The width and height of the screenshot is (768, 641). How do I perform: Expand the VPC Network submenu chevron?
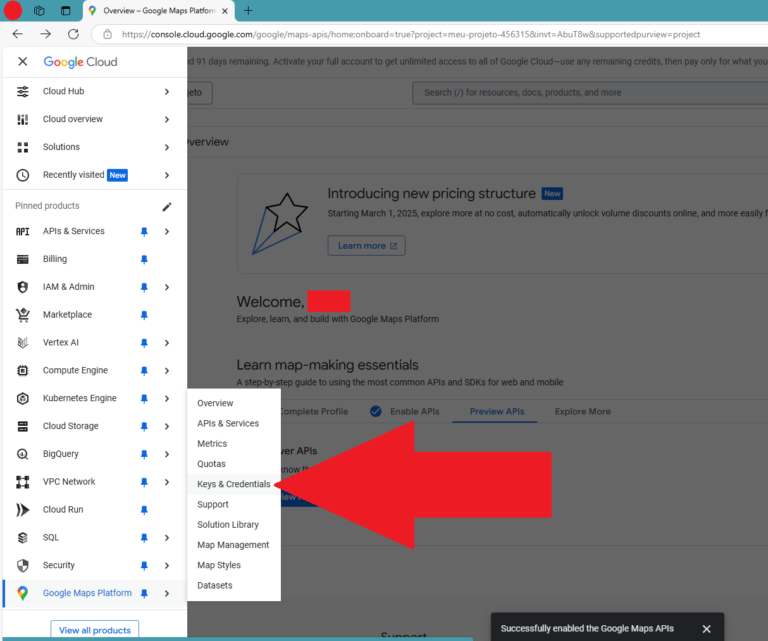(167, 482)
